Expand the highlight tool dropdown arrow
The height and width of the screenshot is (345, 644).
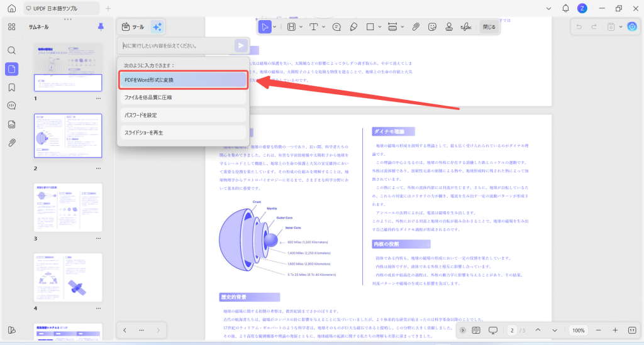(x=301, y=27)
